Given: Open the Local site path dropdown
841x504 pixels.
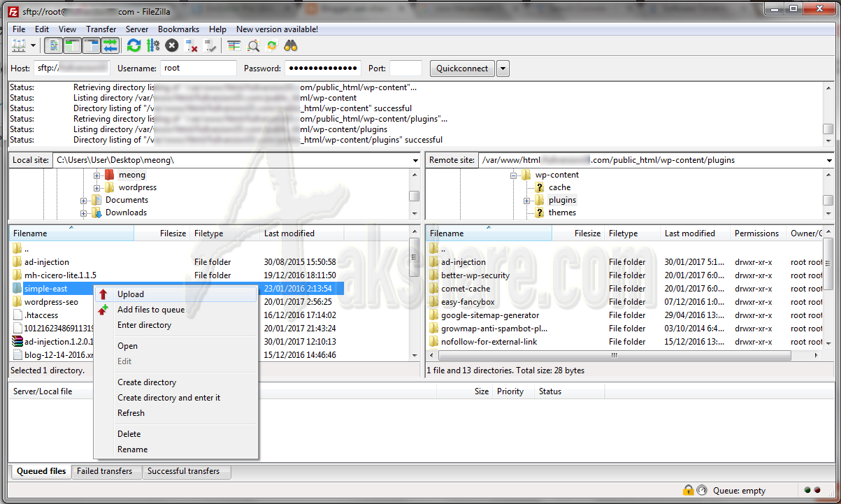Looking at the screenshot, I should (415, 160).
